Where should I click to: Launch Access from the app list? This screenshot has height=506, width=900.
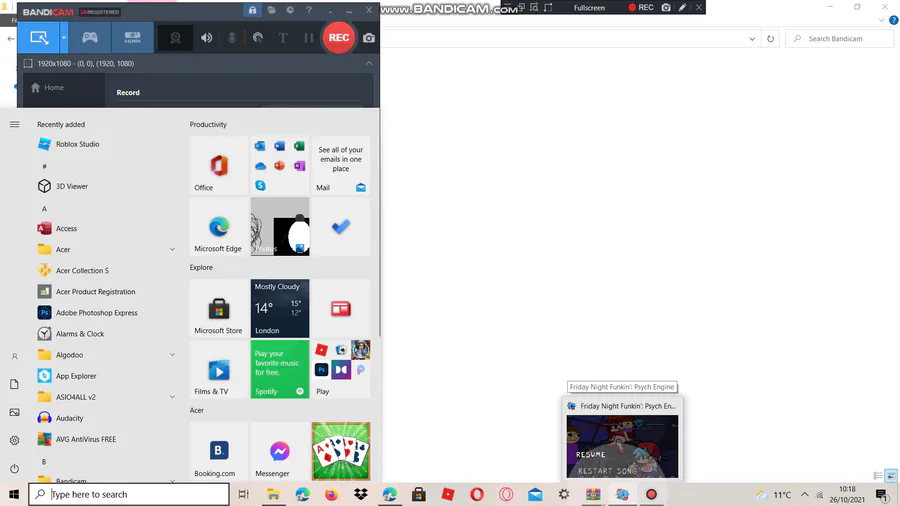tap(66, 228)
